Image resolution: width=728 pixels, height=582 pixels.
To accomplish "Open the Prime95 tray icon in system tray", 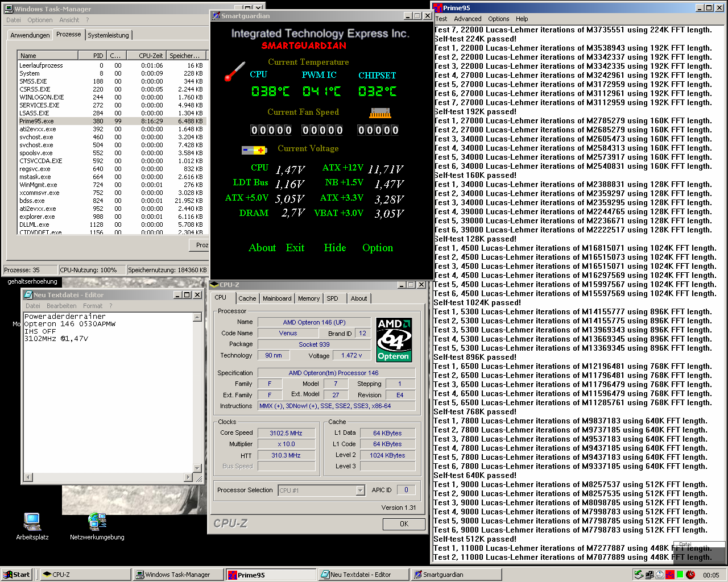I will (x=669, y=574).
